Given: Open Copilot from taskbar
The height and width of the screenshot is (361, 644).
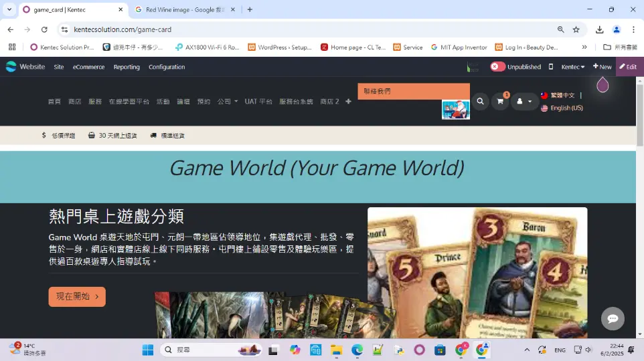Looking at the screenshot, I should [x=295, y=350].
